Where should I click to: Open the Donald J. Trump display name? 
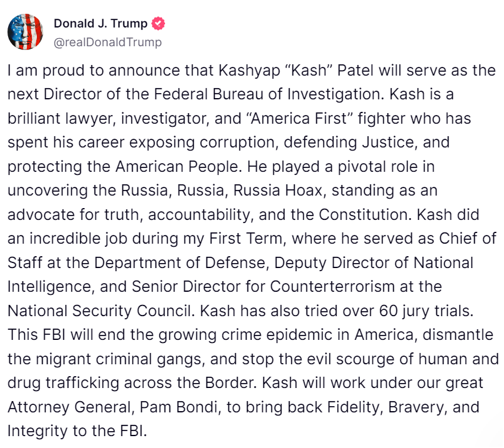tap(101, 24)
